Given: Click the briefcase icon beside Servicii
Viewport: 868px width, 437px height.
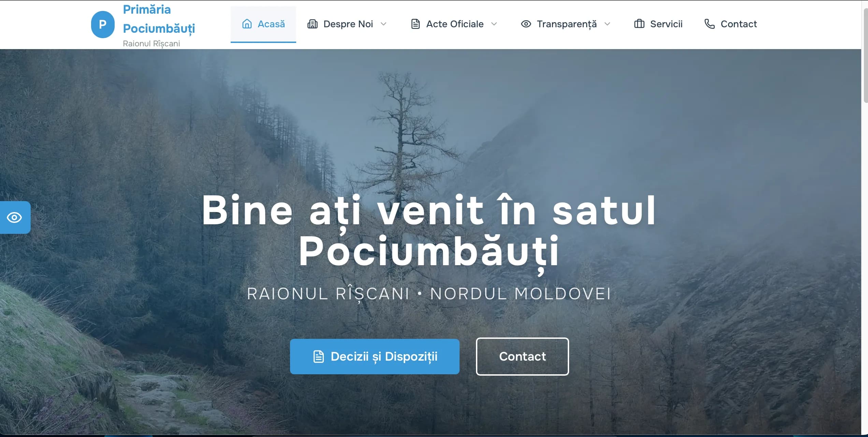Looking at the screenshot, I should click(x=639, y=24).
